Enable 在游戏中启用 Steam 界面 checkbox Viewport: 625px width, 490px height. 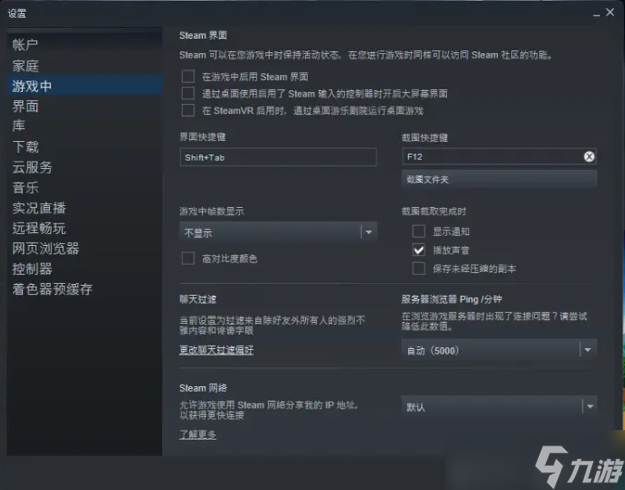tap(188, 76)
